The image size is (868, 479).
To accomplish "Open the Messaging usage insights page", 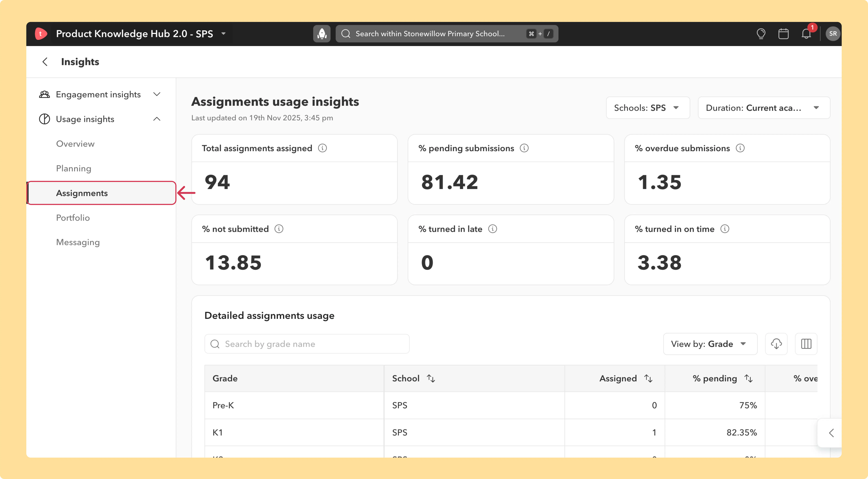I will pos(78,242).
